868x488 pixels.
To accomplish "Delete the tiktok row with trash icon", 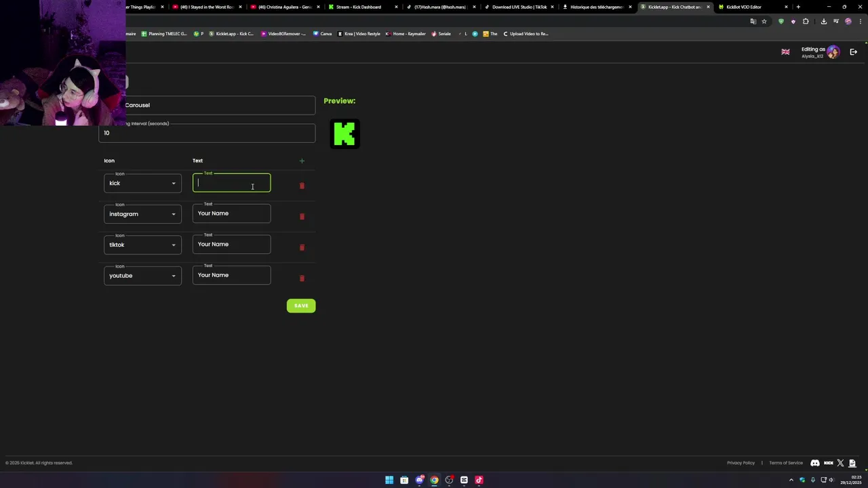I will [302, 247].
